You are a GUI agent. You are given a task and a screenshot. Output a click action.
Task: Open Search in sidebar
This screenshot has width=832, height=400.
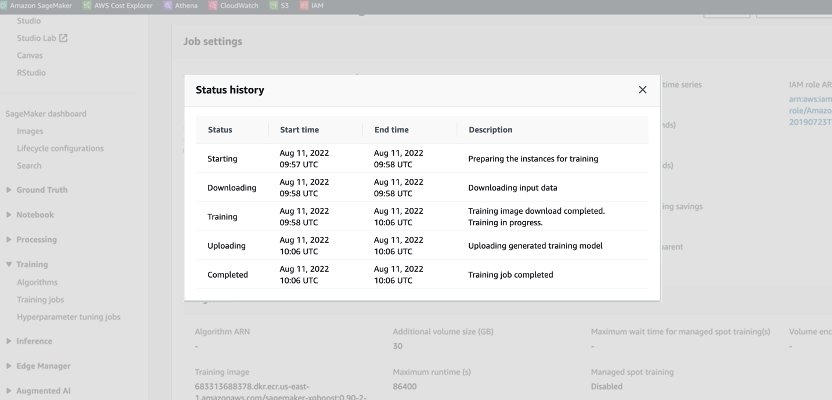click(x=29, y=166)
